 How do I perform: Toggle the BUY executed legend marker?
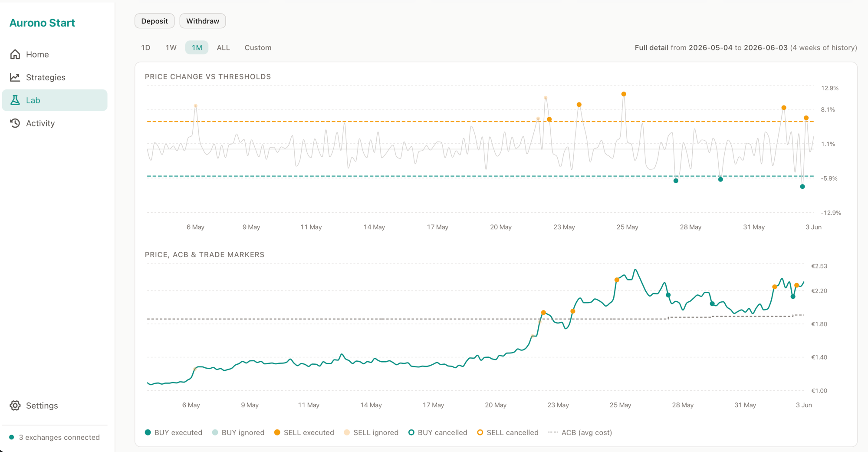pos(148,432)
